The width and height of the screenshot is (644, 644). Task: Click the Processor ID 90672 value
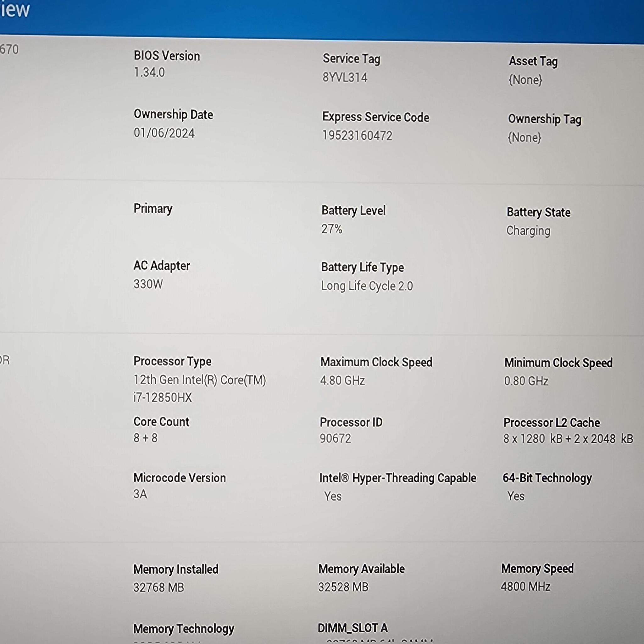click(x=335, y=438)
